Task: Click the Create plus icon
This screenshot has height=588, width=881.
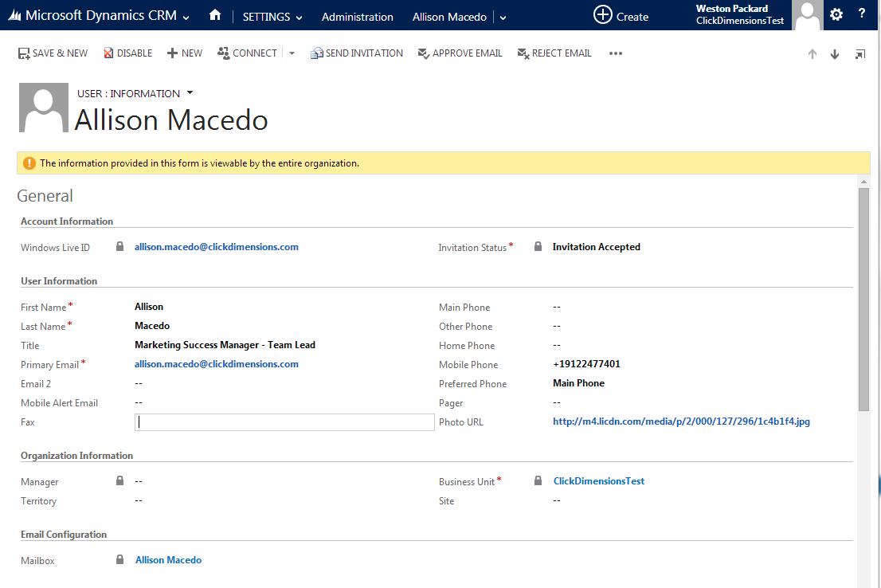Action: click(x=603, y=15)
